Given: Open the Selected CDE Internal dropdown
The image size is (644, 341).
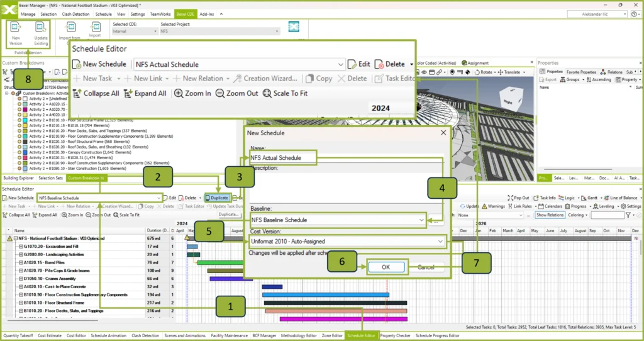Looking at the screenshot, I should 155,31.
